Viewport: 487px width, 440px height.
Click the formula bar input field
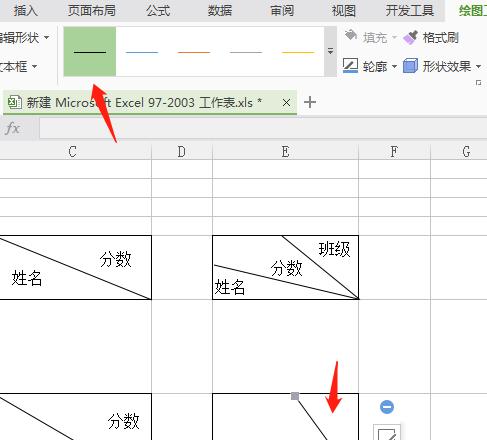click(263, 128)
